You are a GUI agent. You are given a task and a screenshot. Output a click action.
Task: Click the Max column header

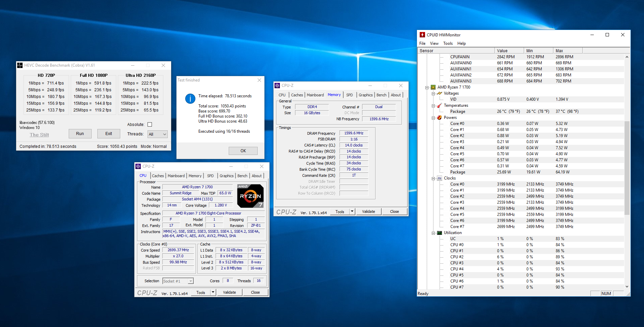pyautogui.click(x=568, y=51)
